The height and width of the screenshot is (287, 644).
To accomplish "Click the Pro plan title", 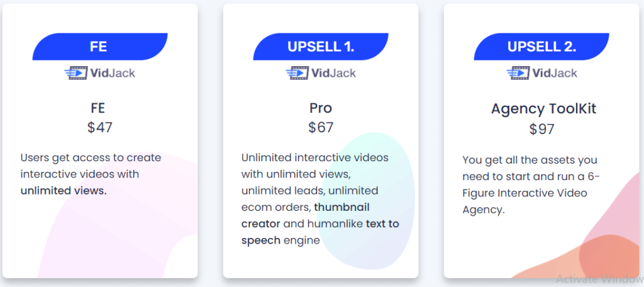I will 321,108.
